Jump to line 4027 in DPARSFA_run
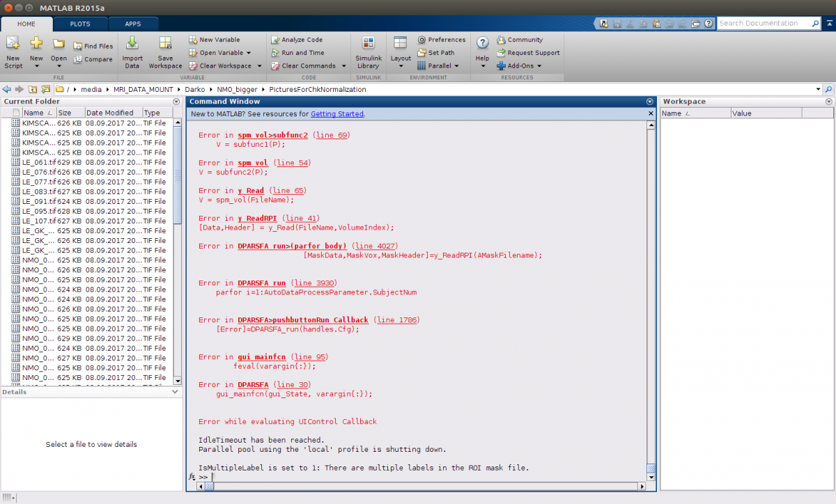The width and height of the screenshot is (836, 504). [376, 246]
